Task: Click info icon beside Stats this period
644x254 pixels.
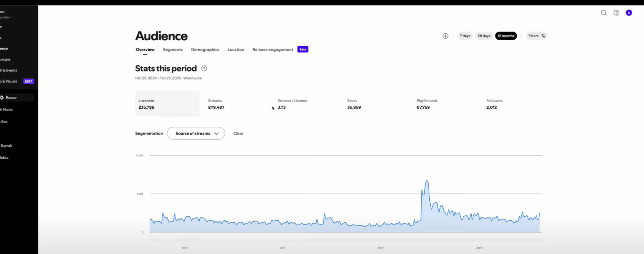Action: 204,68
